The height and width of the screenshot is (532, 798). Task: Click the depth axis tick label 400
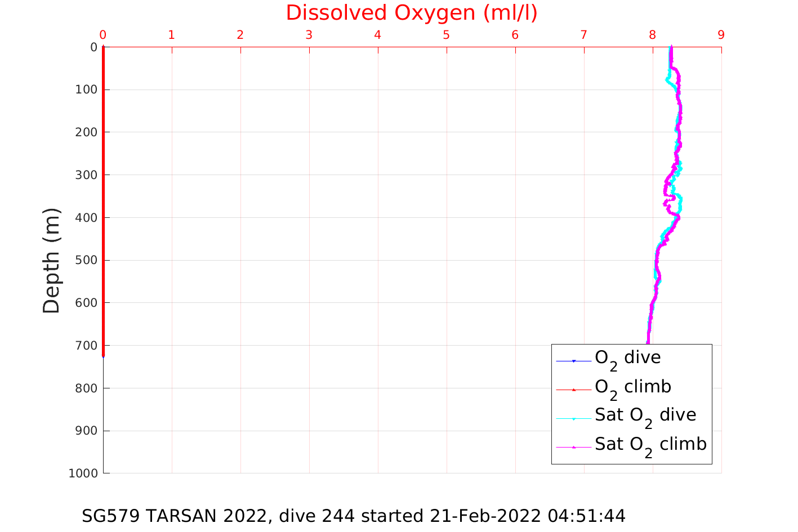coord(86,218)
